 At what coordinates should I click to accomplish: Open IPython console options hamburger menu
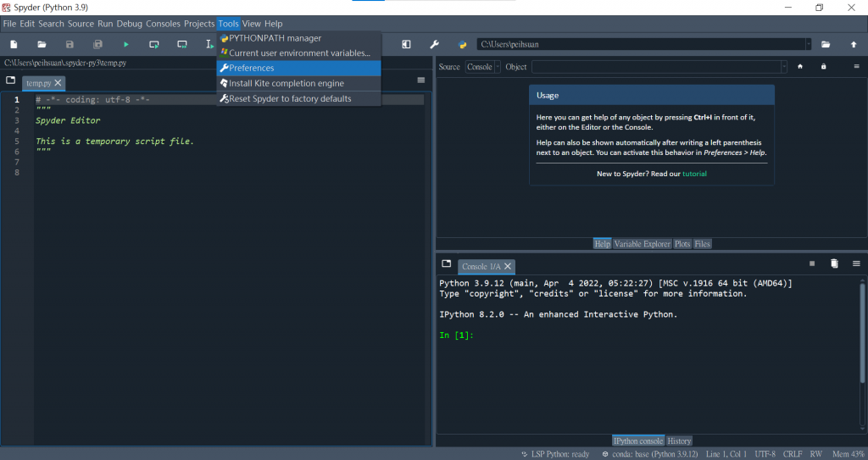(x=856, y=263)
